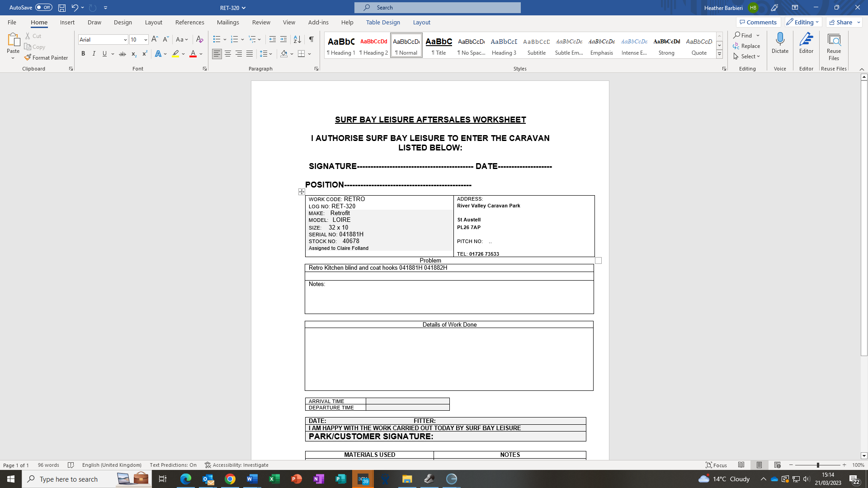Toggle the AutoSave switch
The width and height of the screenshot is (868, 488).
(x=44, y=8)
